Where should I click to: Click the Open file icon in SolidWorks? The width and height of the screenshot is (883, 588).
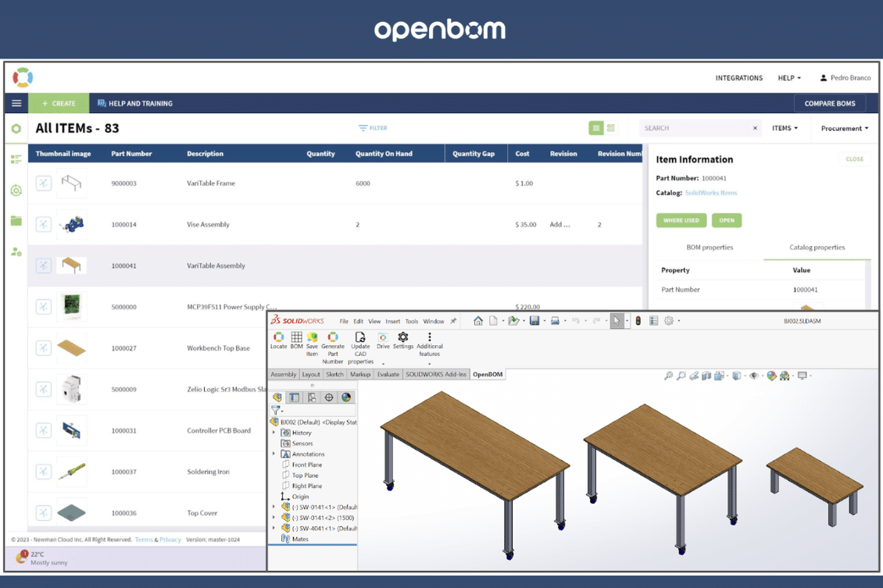point(513,321)
